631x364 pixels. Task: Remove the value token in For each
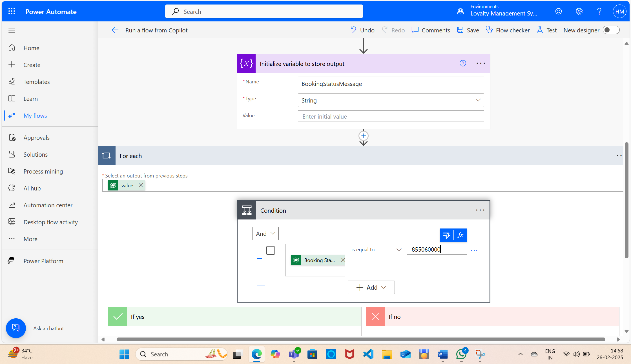141,185
